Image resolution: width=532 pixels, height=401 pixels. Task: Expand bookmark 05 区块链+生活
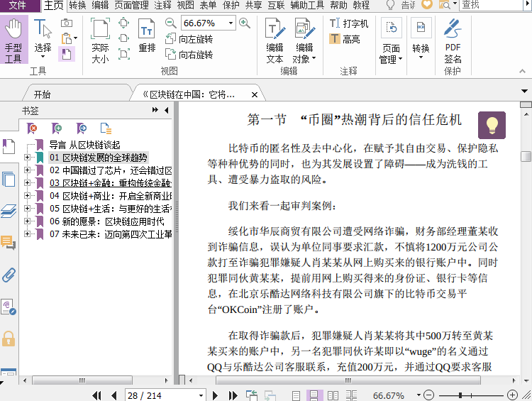(x=27, y=208)
